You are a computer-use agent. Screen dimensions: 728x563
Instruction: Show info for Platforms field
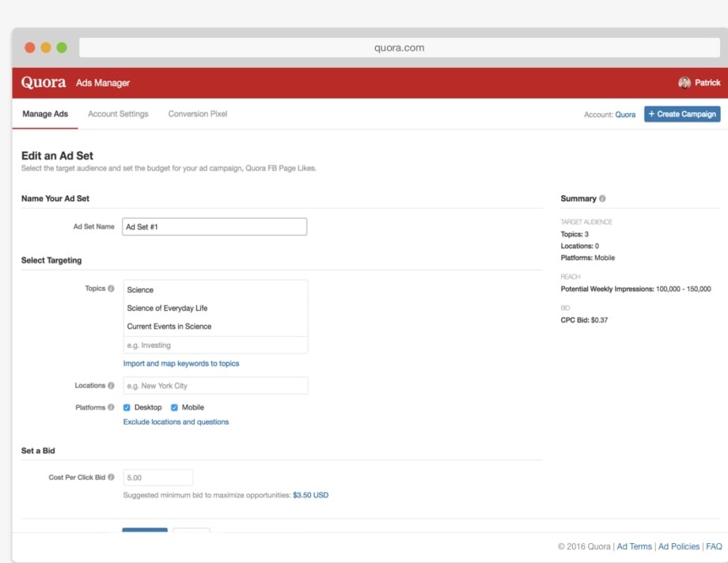[x=111, y=407]
